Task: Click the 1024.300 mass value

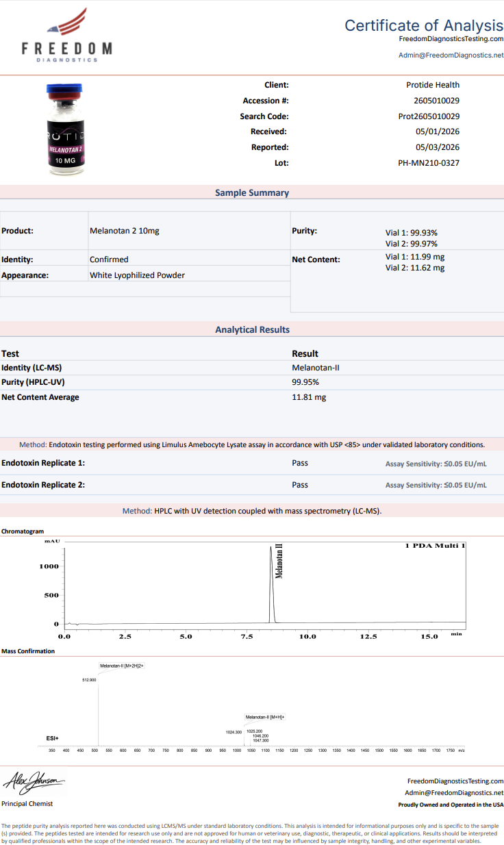Action: (x=234, y=732)
